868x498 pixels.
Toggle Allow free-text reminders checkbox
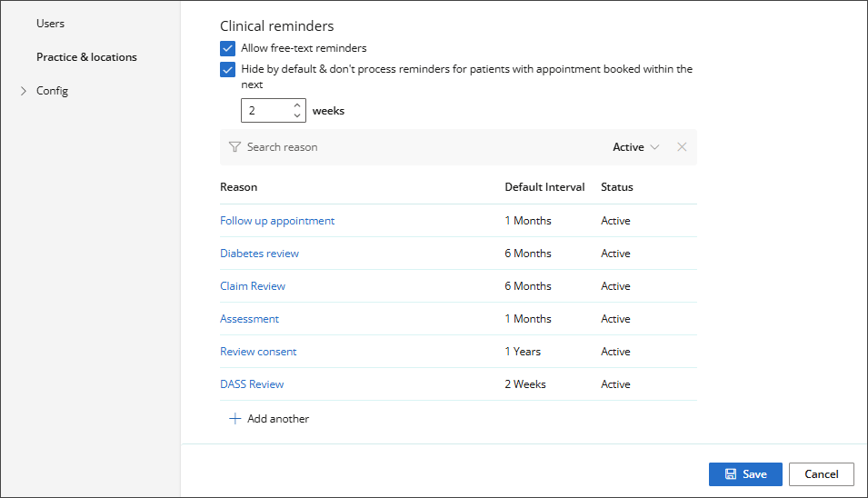click(227, 48)
